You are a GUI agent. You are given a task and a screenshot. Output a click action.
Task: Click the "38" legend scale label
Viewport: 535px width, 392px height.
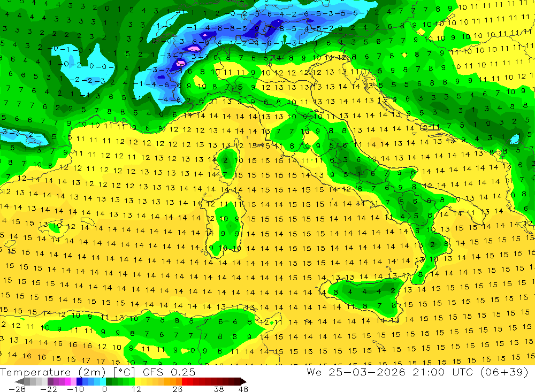click(219, 389)
